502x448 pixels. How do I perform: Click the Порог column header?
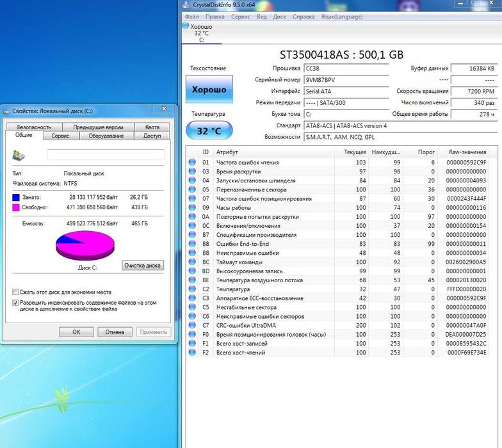point(420,152)
